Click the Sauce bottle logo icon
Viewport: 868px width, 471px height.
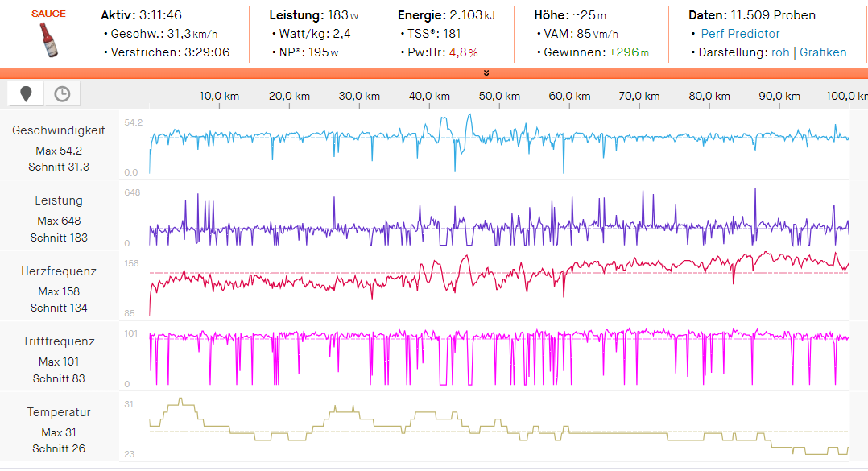click(48, 39)
